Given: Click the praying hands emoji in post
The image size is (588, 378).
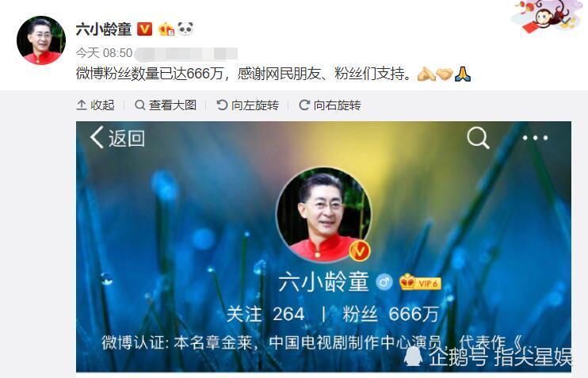Looking at the screenshot, I should pos(462,74).
